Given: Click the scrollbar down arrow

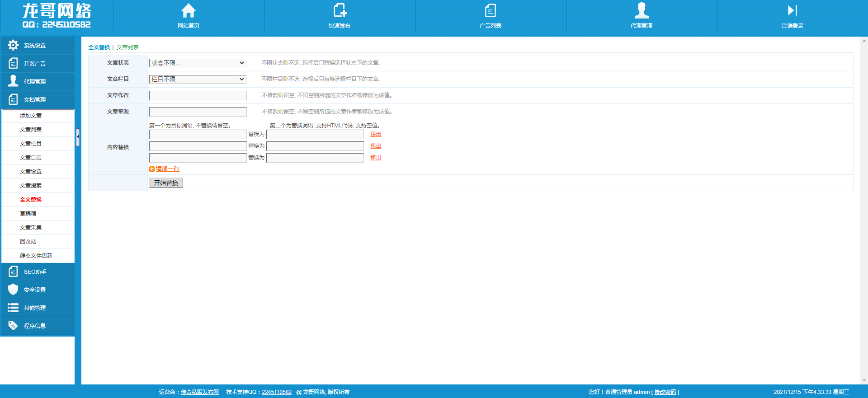Looking at the screenshot, I should 864,380.
